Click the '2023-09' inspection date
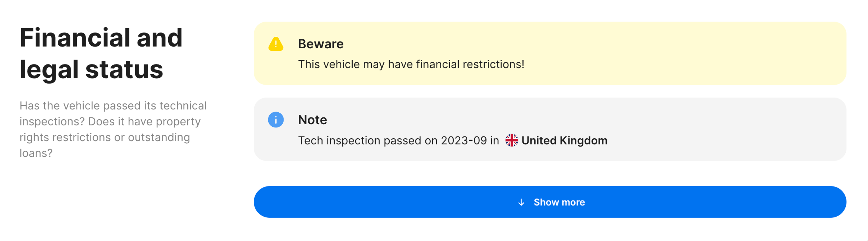This screenshot has height=241, width=868. (x=464, y=140)
